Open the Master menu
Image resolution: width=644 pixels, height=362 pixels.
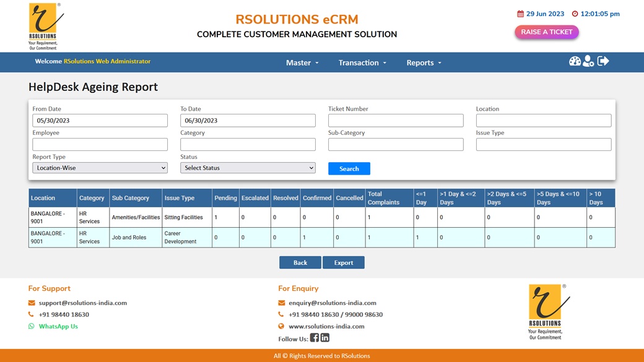tap(302, 62)
